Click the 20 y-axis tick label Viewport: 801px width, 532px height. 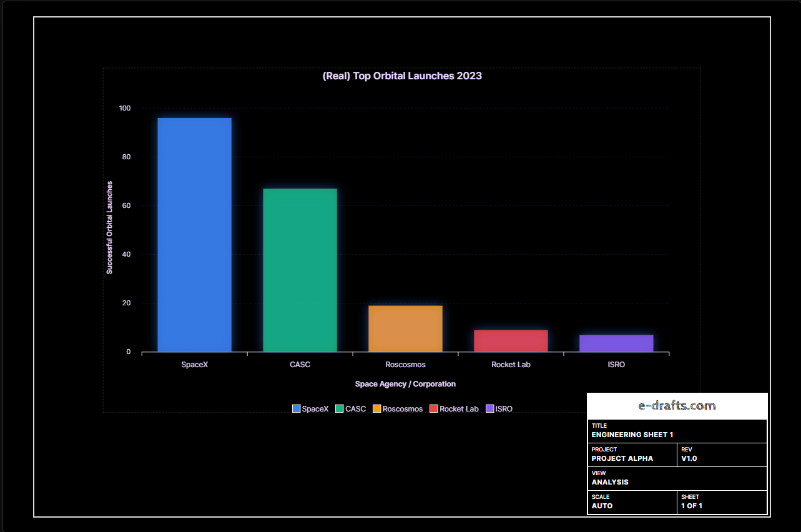coord(127,303)
